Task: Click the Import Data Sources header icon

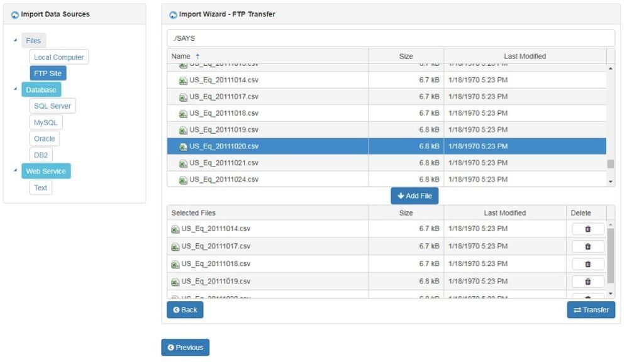Action: [15, 14]
